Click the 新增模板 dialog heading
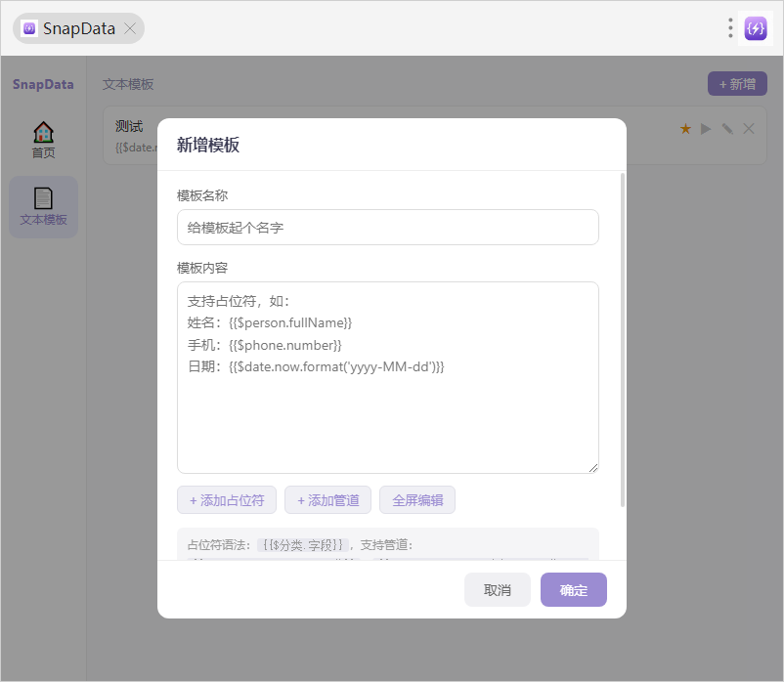This screenshot has width=784, height=682. click(208, 145)
